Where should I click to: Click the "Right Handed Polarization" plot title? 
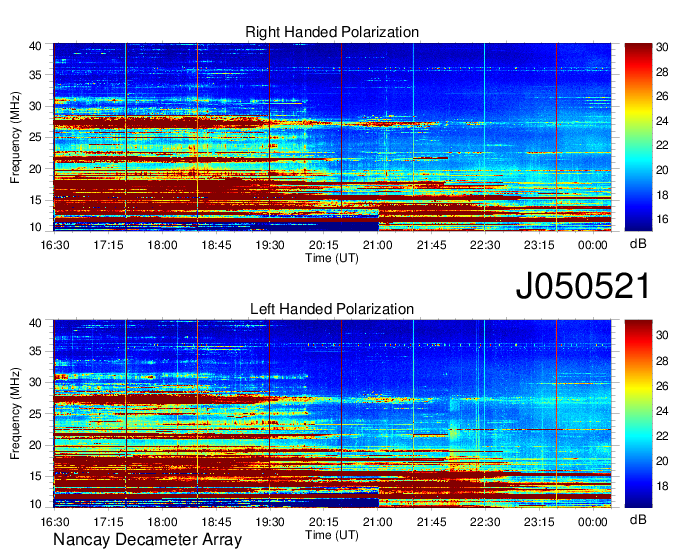point(332,32)
